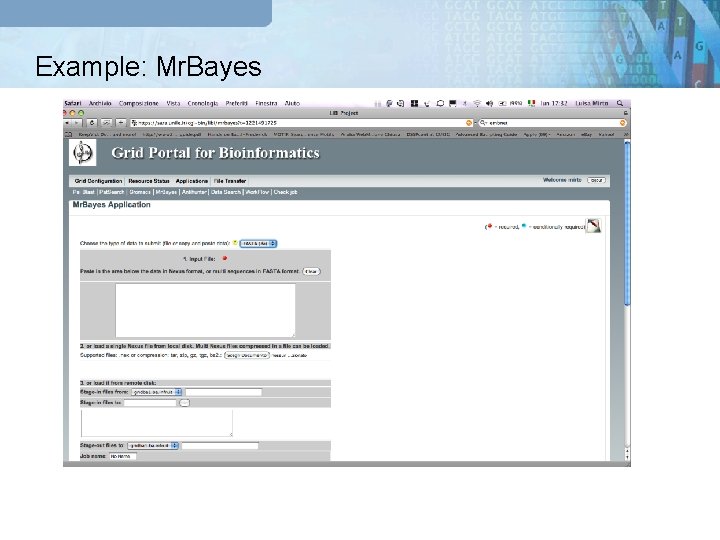Image resolution: width=720 pixels, height=540 pixels.
Task: Click the logout button near Welcome
Action: 596,180
